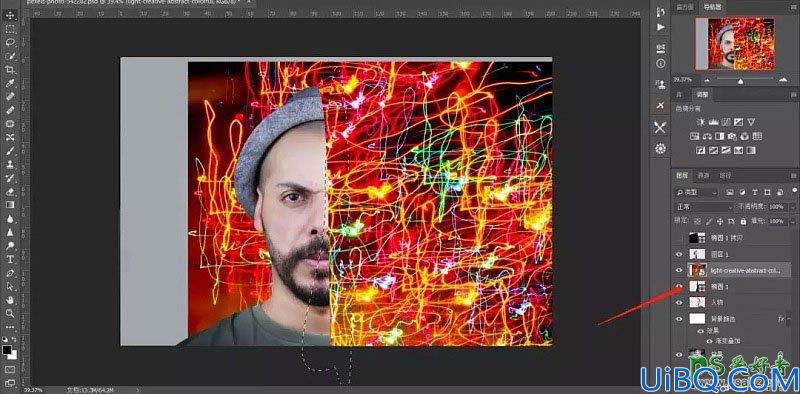
Task: Add a Photo Filter adjustment
Action: point(732,136)
